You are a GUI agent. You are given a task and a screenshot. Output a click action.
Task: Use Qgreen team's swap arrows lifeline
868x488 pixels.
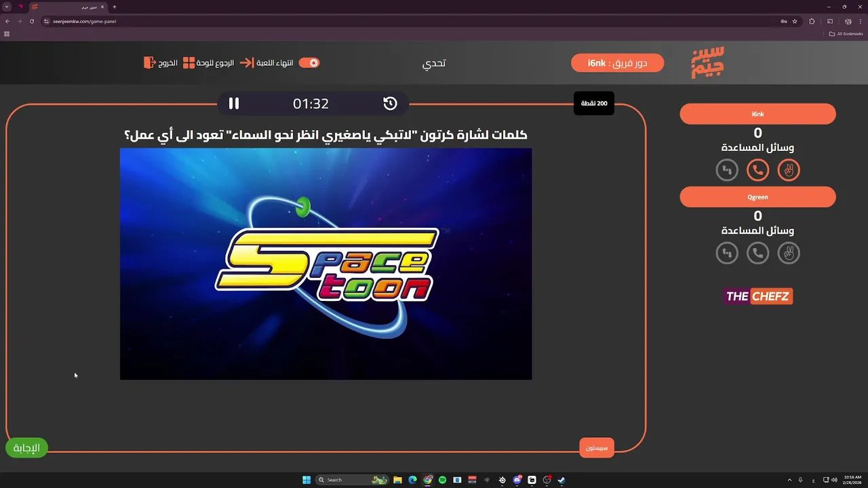pos(727,253)
